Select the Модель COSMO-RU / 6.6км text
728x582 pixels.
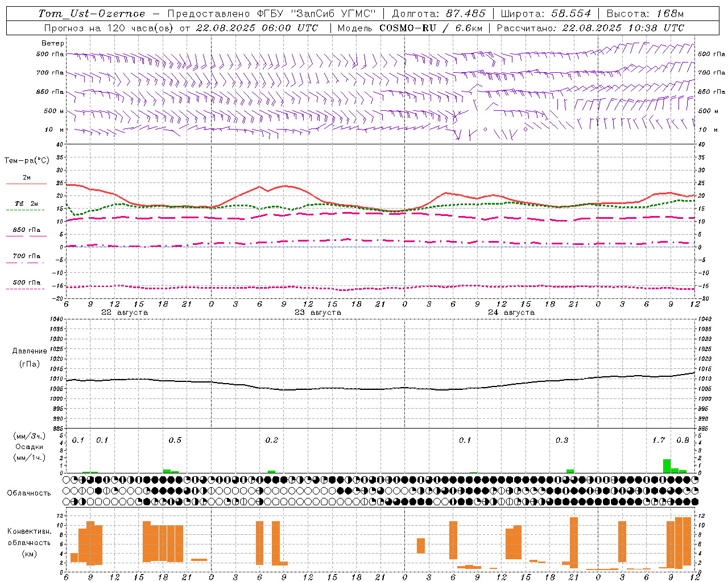[409, 28]
